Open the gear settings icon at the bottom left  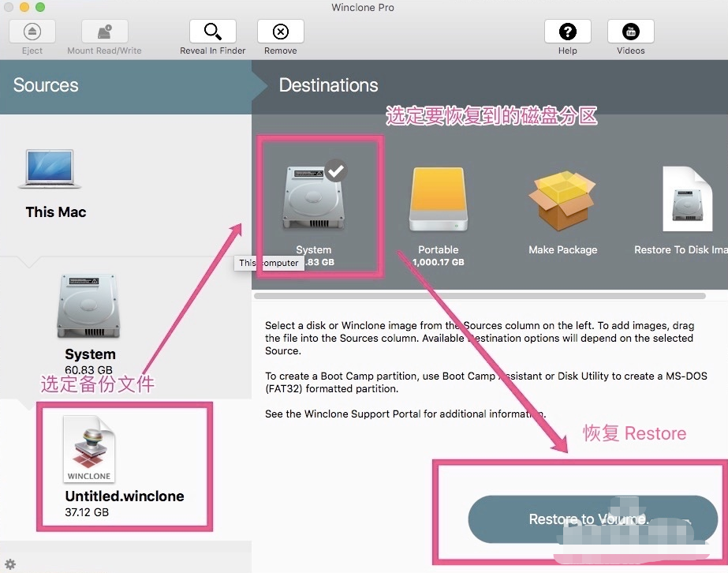pyautogui.click(x=10, y=564)
